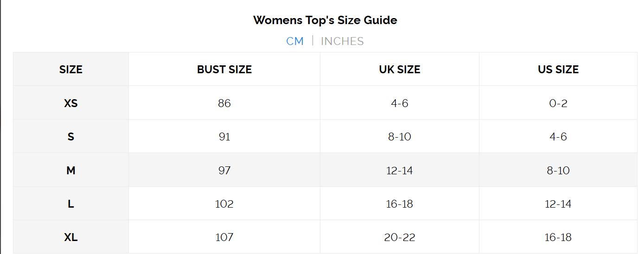Switch size guide to CM units
The height and width of the screenshot is (254, 644).
(295, 41)
